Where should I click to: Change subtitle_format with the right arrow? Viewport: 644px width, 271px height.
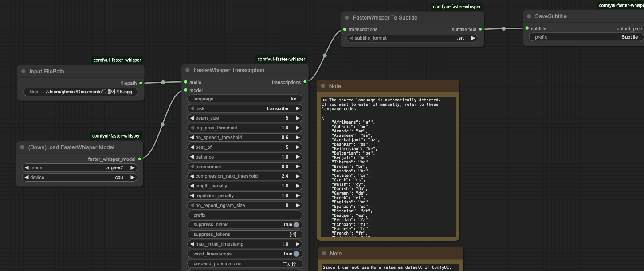tap(473, 38)
